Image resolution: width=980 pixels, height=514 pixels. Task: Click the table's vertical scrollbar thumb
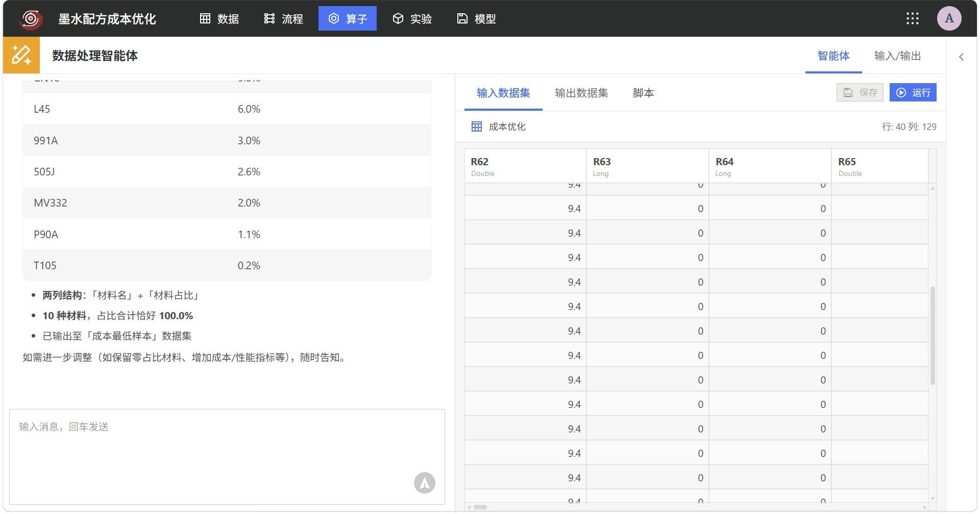coord(933,336)
